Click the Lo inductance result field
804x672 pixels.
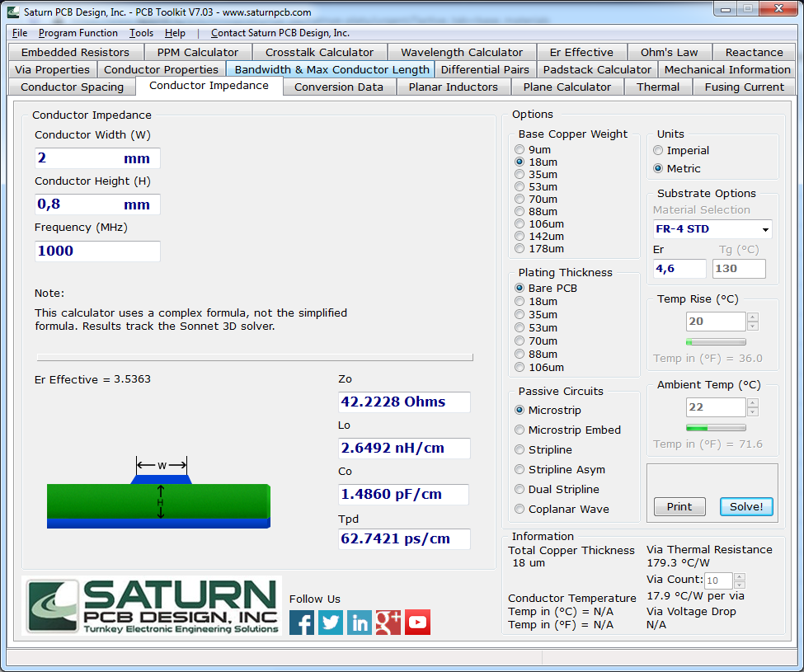pos(404,448)
